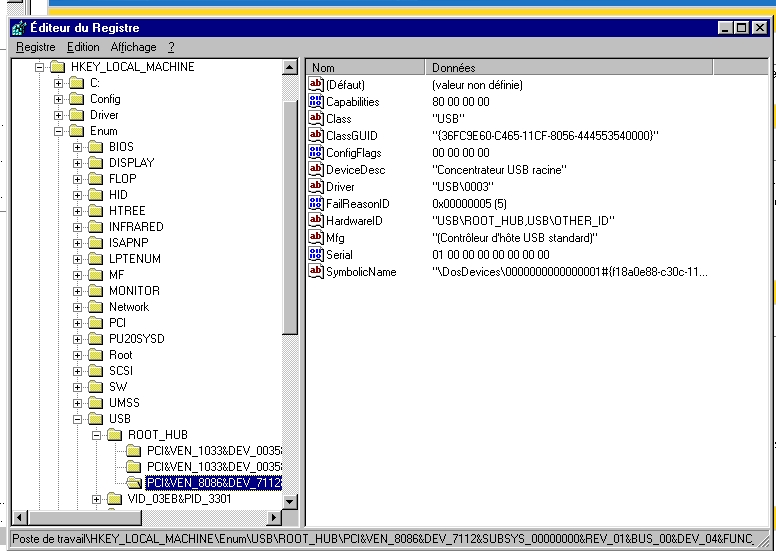The height and width of the screenshot is (551, 776).
Task: Open the ? help menu
Action: (x=171, y=47)
